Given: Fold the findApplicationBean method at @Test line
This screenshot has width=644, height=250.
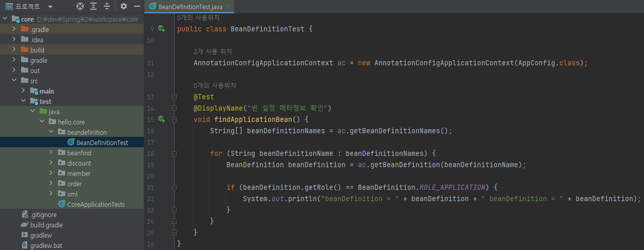Looking at the screenshot, I should (174, 97).
